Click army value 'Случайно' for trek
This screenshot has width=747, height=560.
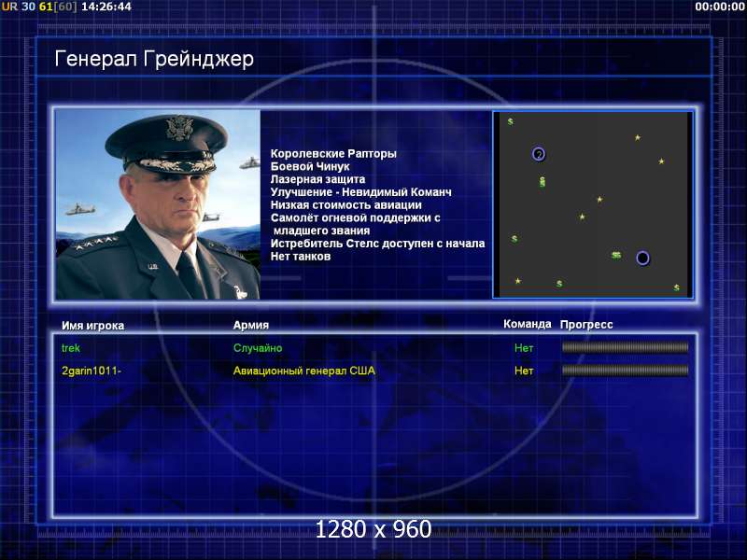pyautogui.click(x=258, y=348)
